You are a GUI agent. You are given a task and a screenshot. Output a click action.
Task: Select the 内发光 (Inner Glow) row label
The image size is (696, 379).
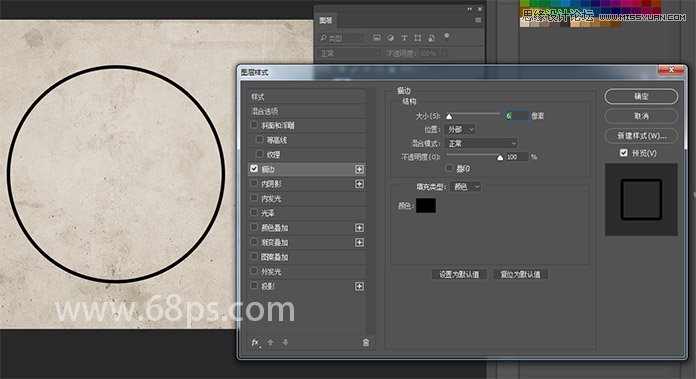click(x=271, y=198)
